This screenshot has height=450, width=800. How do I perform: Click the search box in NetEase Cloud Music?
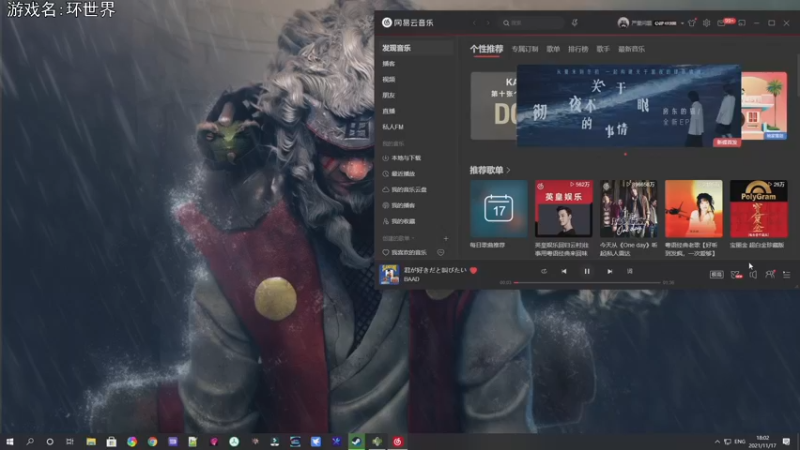(532, 23)
